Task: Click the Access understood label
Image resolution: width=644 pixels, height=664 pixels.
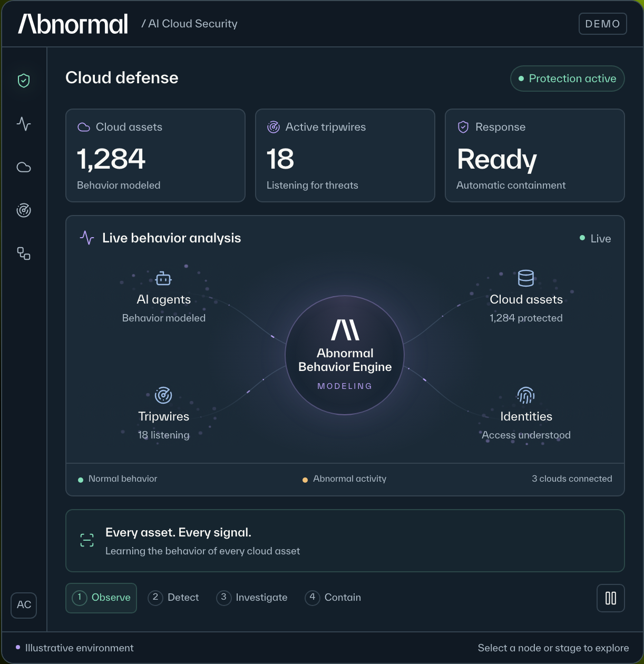Action: [526, 435]
